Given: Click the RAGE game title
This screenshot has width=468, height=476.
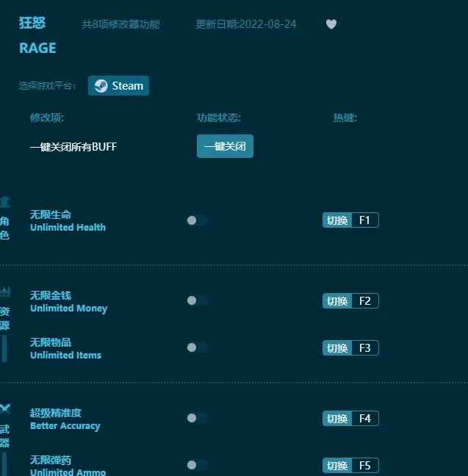Looking at the screenshot, I should coord(37,48).
